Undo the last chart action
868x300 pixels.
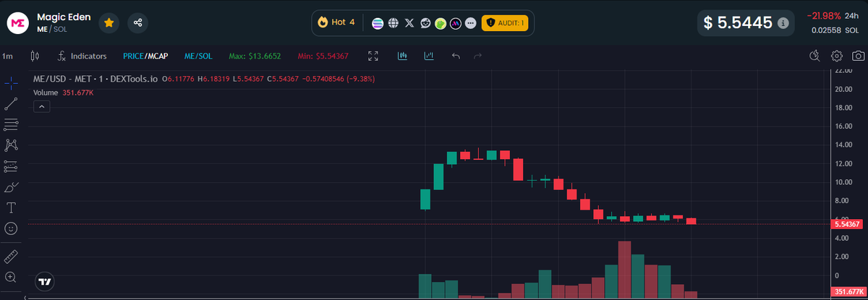pyautogui.click(x=456, y=56)
